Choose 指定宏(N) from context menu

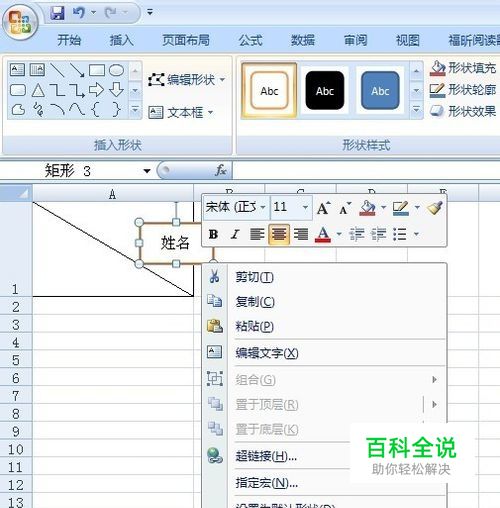click(x=325, y=483)
